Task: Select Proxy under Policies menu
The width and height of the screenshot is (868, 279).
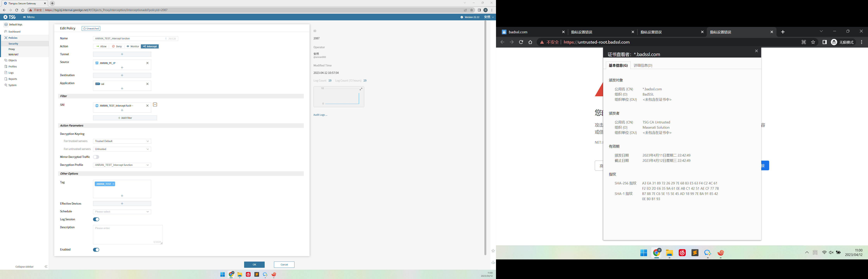Action: point(12,49)
